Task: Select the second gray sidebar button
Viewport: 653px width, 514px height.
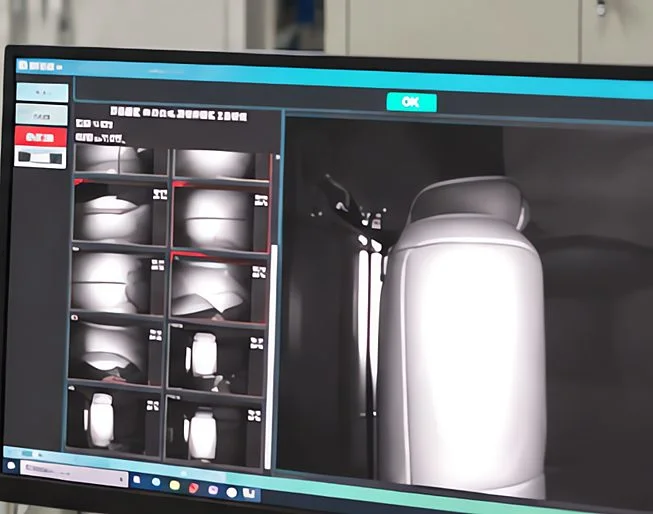Action: 41,115
